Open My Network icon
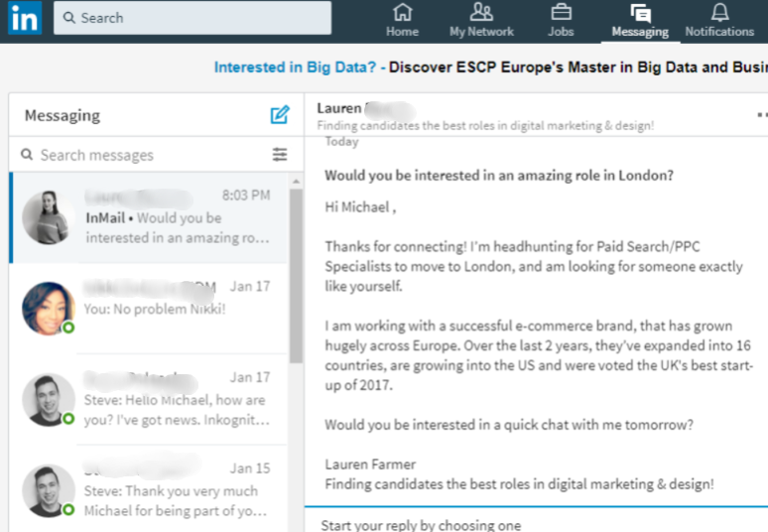 (481, 13)
